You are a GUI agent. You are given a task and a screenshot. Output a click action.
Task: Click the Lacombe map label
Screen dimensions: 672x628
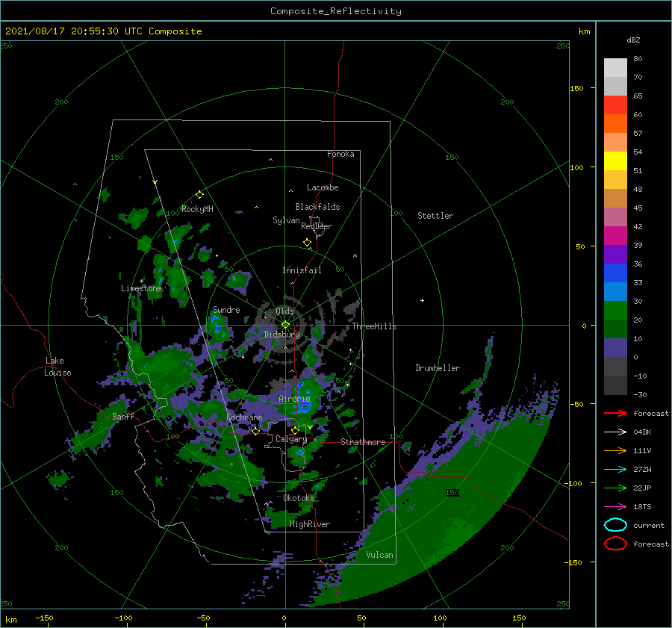[323, 187]
